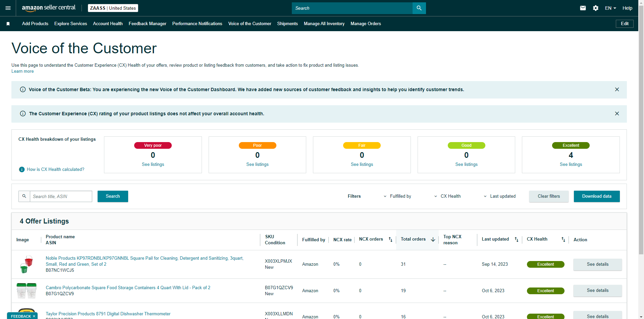Dismiss the CX rating account health banner
The width and height of the screenshot is (644, 319).
(617, 114)
